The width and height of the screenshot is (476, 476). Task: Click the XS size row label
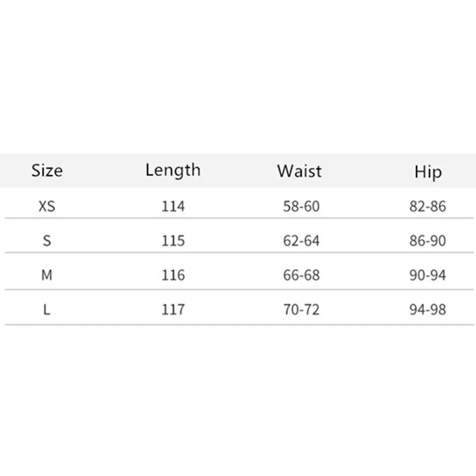(x=47, y=206)
